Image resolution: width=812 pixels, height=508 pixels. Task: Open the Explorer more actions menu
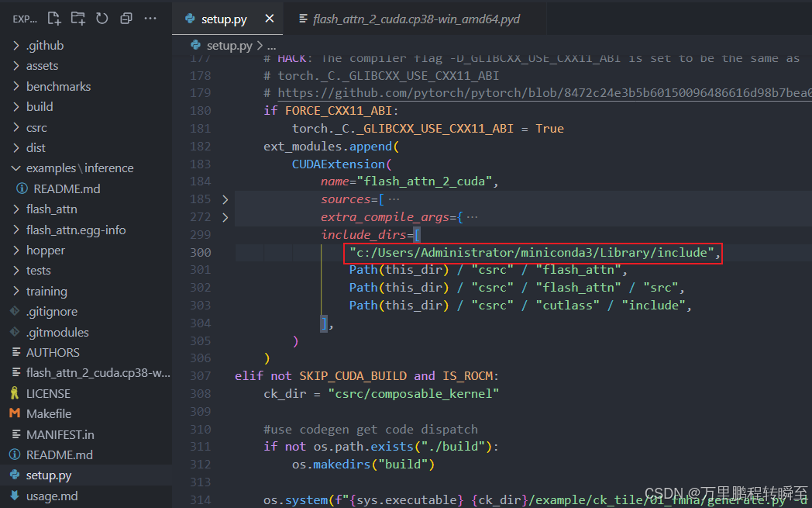(150, 19)
